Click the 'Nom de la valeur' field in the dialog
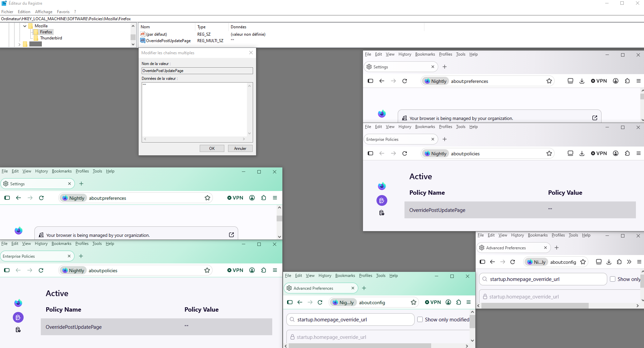This screenshot has width=644, height=348. [197, 71]
